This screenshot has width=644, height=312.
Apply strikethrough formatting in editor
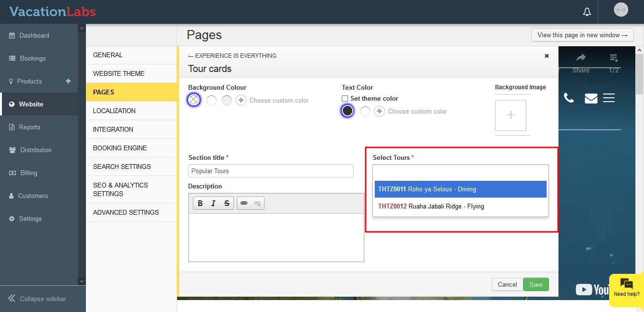click(227, 203)
